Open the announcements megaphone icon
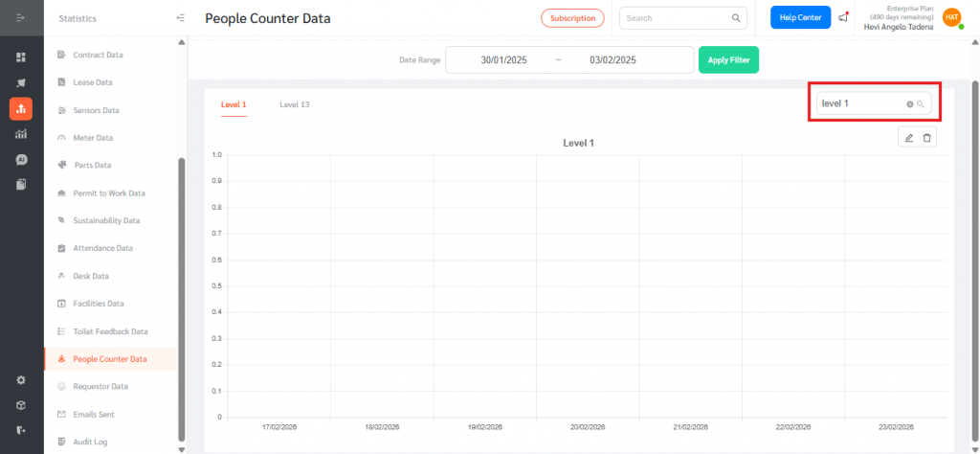 pyautogui.click(x=843, y=17)
